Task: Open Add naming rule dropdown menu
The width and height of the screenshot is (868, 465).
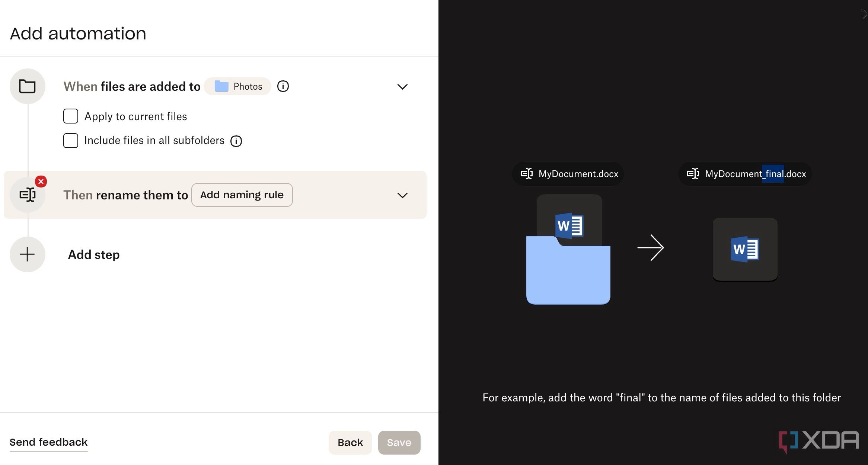Action: coord(242,194)
